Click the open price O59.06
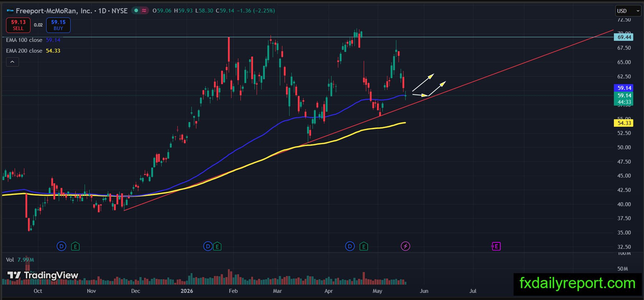644x300 pixels. point(162,11)
